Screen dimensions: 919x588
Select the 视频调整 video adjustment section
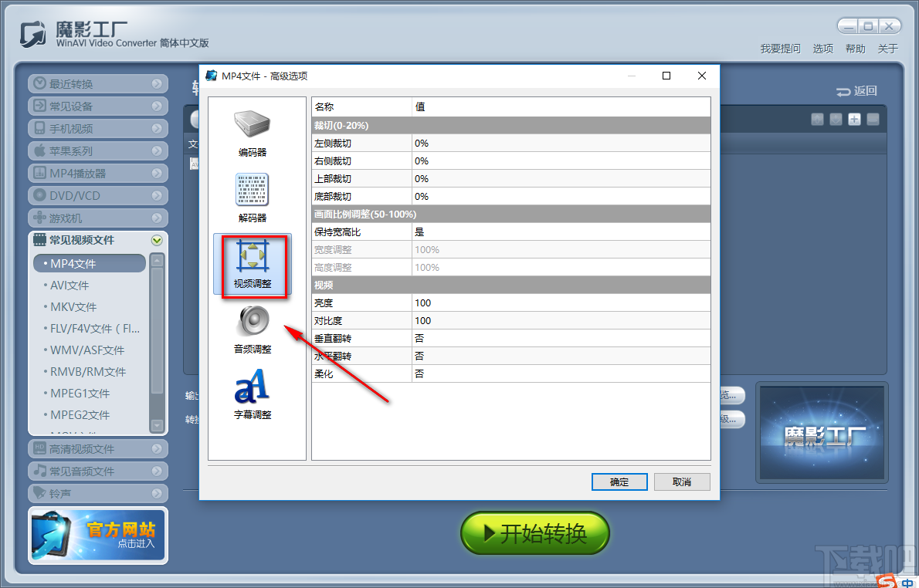[253, 264]
